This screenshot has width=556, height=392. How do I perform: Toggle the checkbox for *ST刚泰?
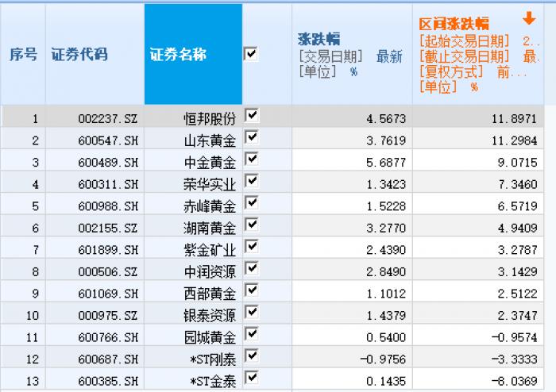click(252, 356)
